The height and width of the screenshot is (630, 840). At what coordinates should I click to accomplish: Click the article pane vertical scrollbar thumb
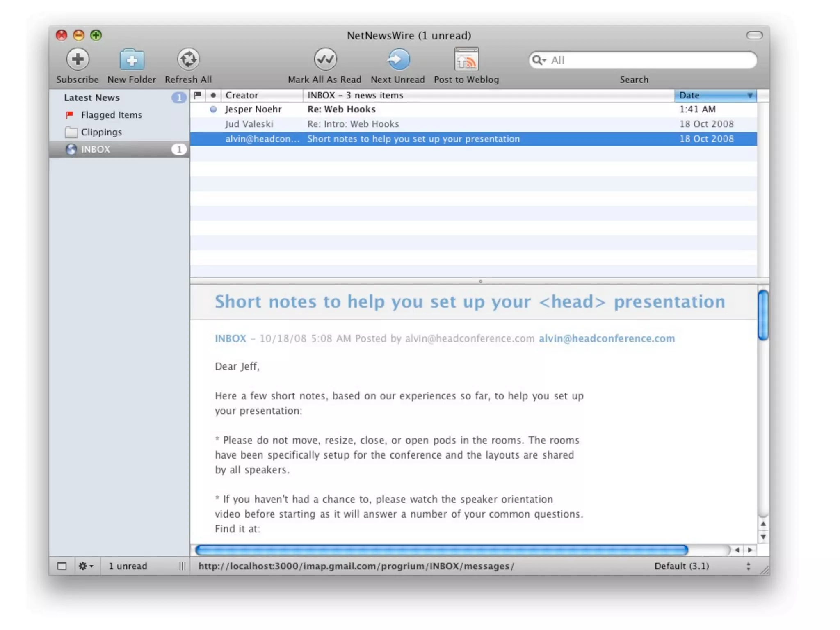763,315
